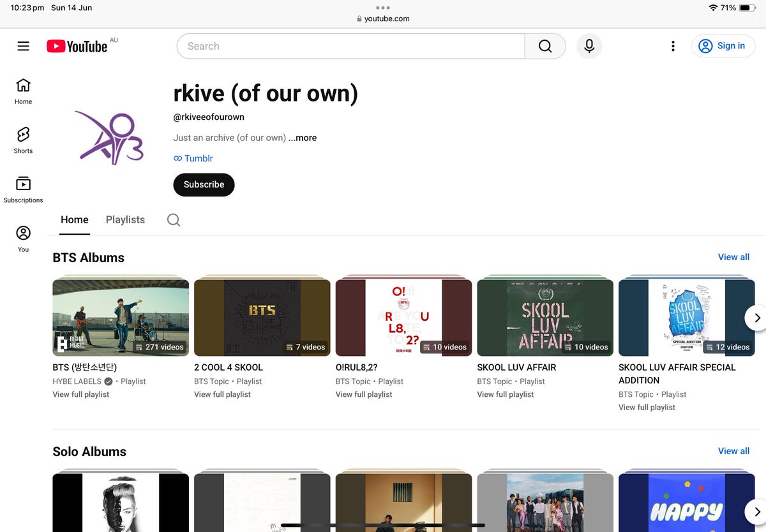Open the Solo Albums group photo thumbnail
The height and width of the screenshot is (532, 766).
(545, 503)
